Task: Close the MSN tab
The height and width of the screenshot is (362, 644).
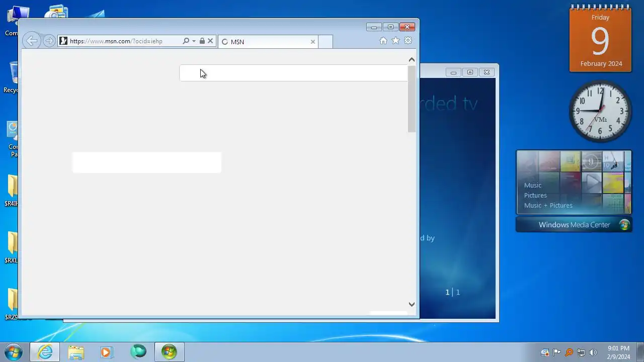Action: 312,42
